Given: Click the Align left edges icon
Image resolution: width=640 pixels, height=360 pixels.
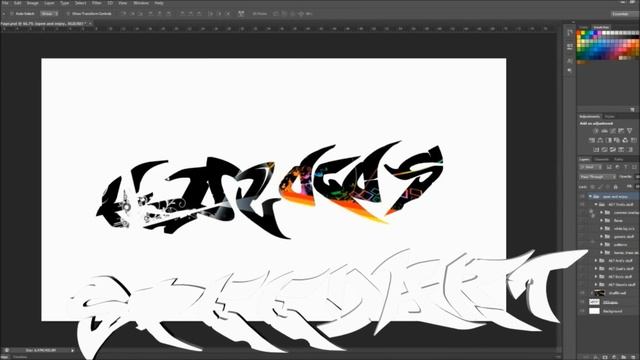Looking at the screenshot, I should tap(151, 13).
